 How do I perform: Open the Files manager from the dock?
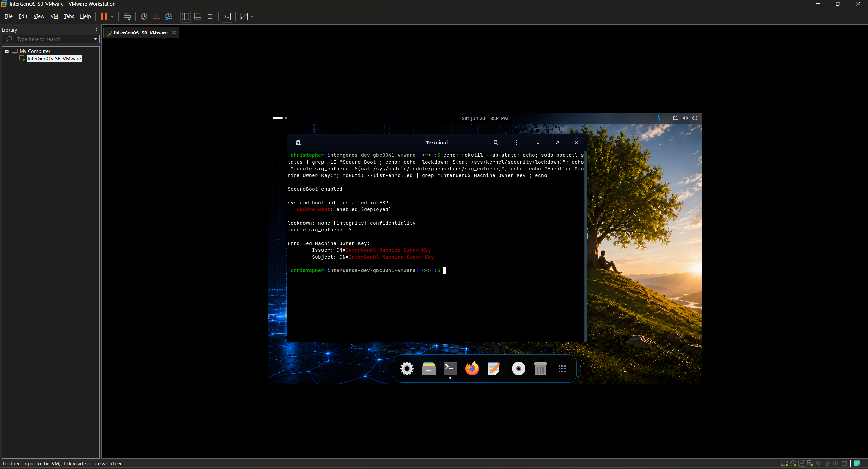(x=429, y=369)
